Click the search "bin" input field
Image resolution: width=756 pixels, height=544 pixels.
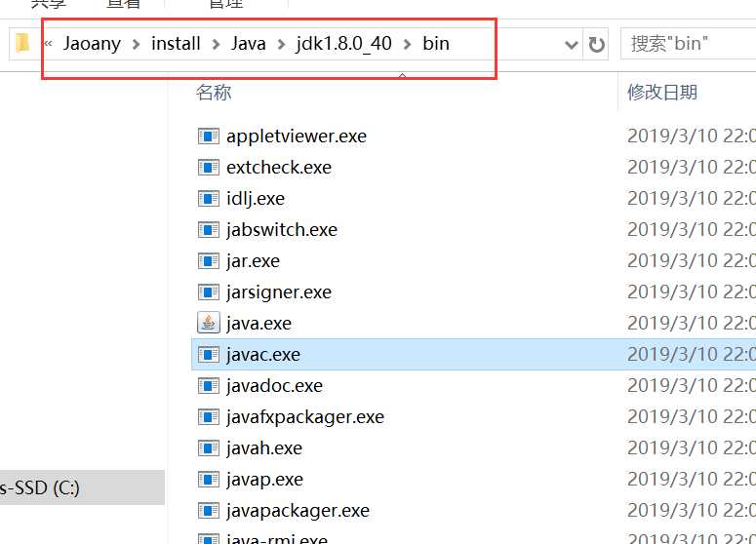688,44
